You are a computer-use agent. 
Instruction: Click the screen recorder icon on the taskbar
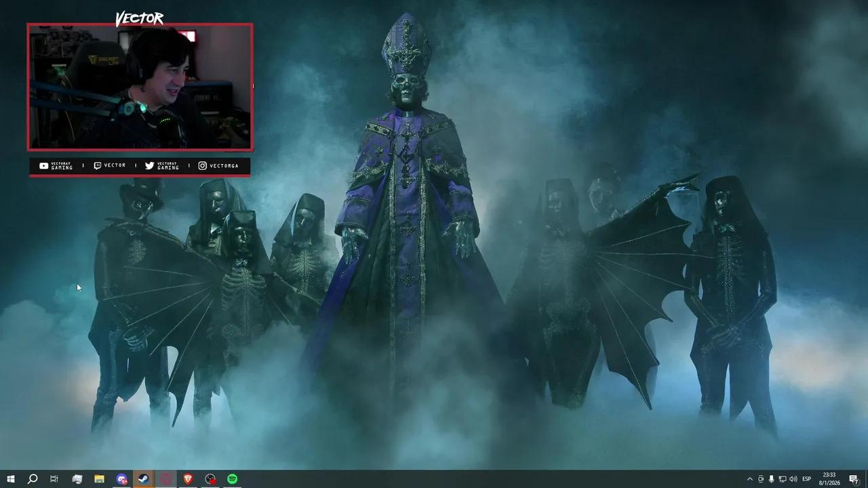pos(210,479)
